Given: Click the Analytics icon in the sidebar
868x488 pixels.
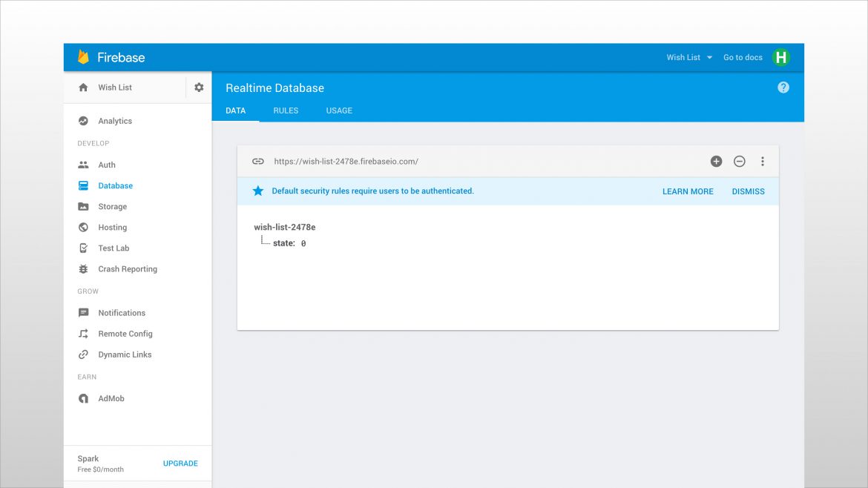Looking at the screenshot, I should pyautogui.click(x=83, y=121).
